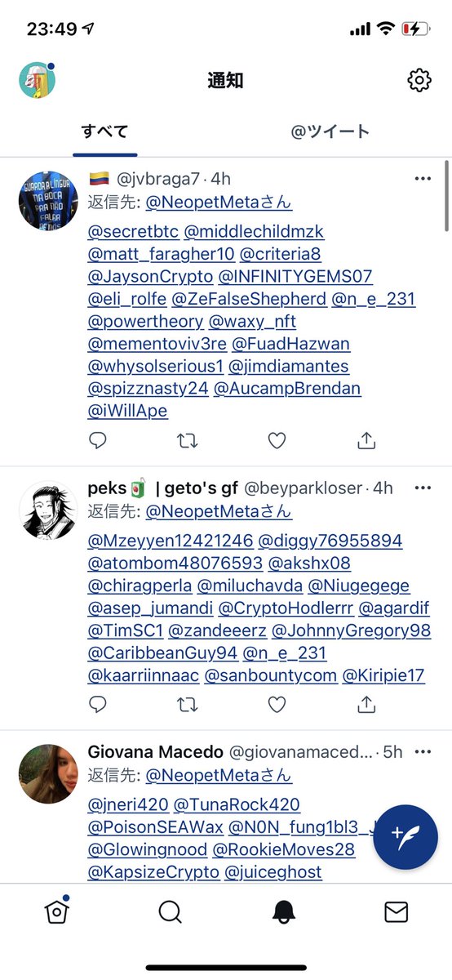Go to Home tab in bottom bar
Screen dimensions: 452x980
[56, 911]
